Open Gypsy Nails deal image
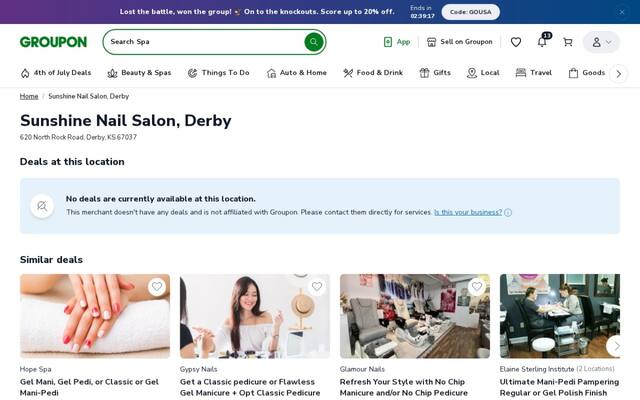 click(x=255, y=316)
